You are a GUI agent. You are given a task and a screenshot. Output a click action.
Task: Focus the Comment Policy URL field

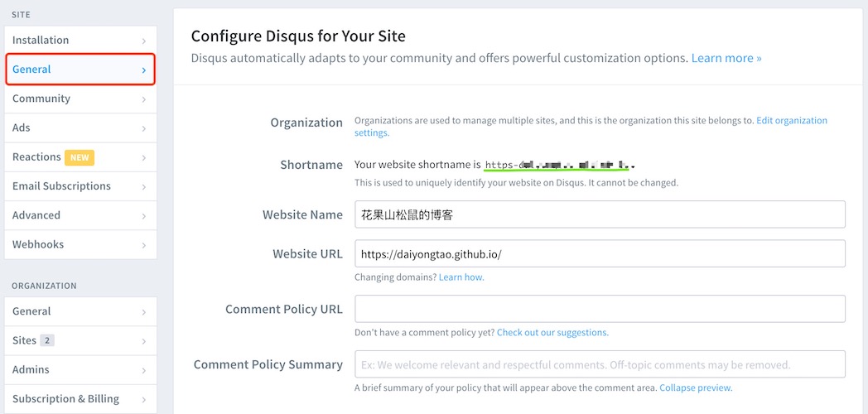pyautogui.click(x=600, y=309)
